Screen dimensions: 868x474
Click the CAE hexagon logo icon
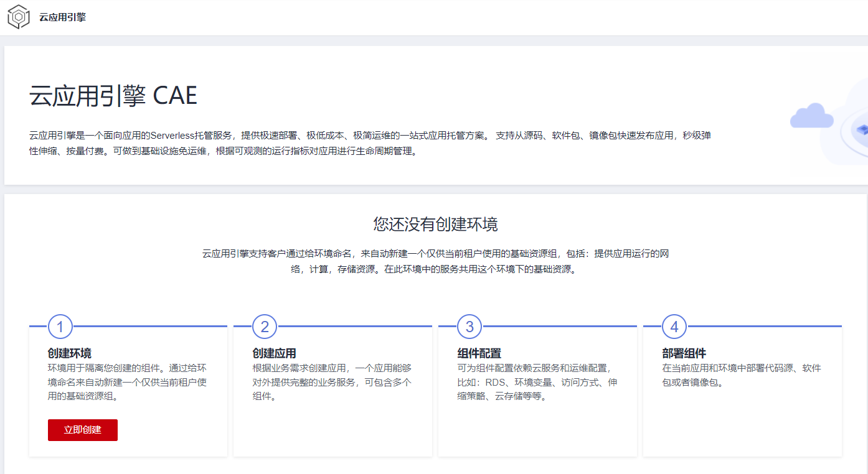[x=19, y=17]
